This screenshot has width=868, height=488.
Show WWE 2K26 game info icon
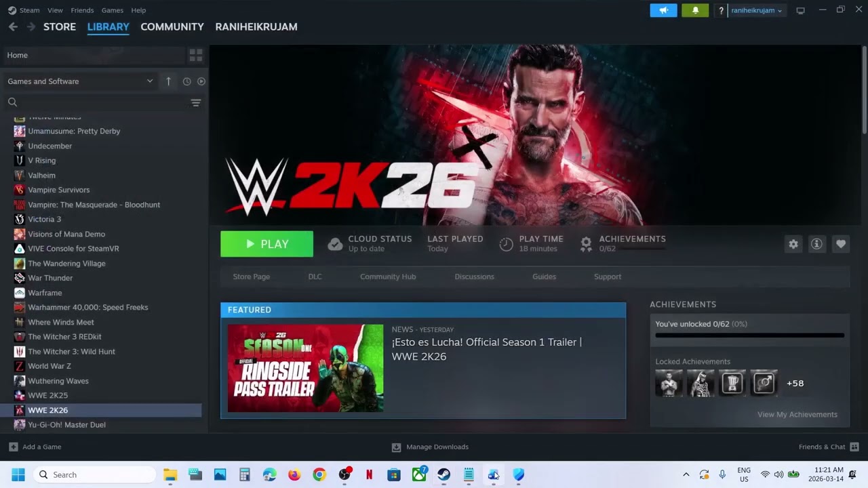816,244
